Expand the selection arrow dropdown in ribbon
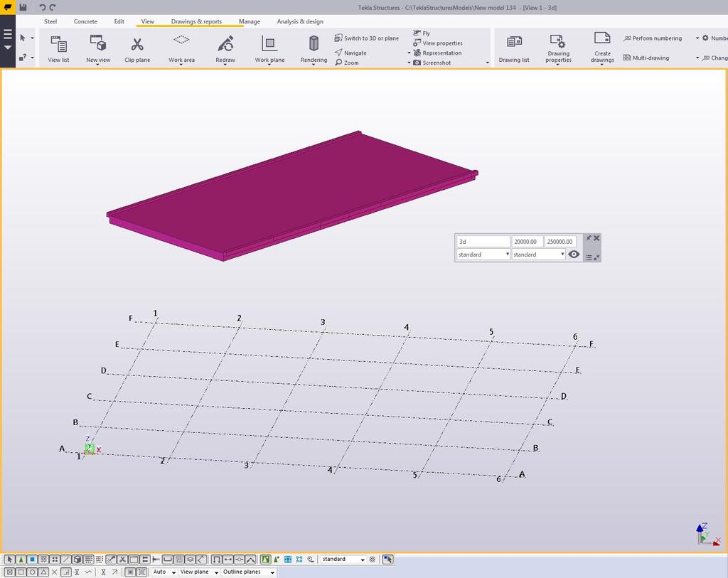 [32, 38]
